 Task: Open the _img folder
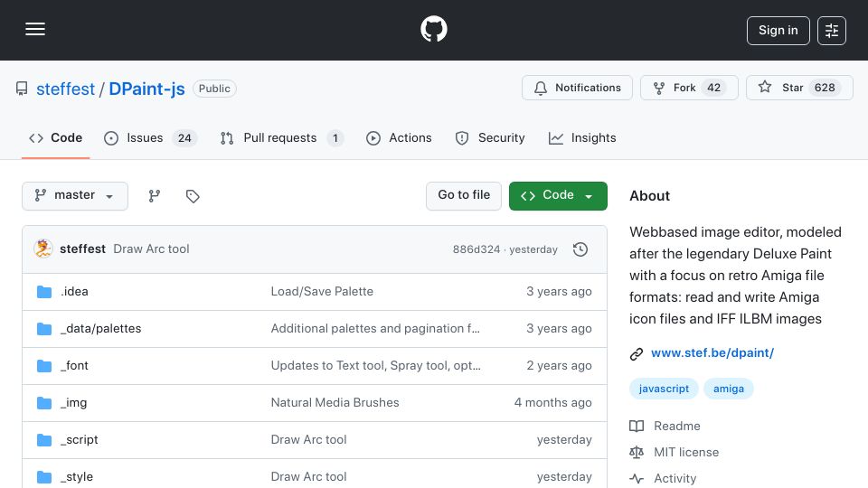[73, 403]
